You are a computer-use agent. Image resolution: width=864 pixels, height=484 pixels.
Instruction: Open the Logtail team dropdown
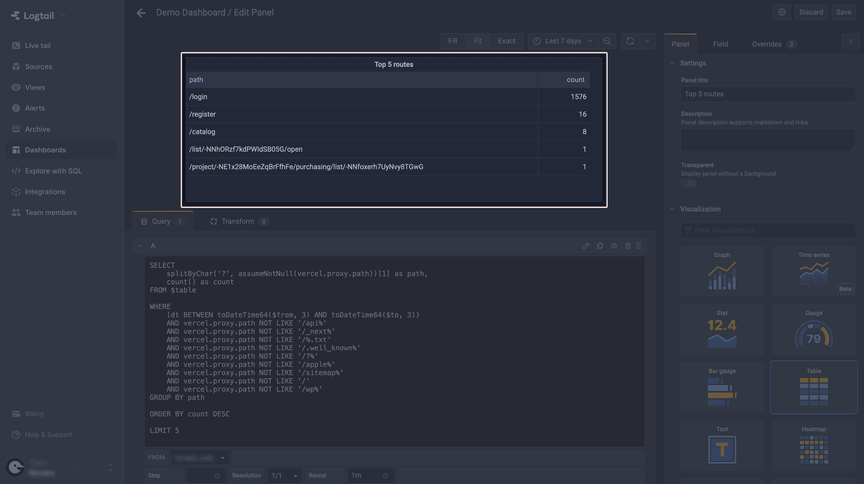(x=39, y=15)
